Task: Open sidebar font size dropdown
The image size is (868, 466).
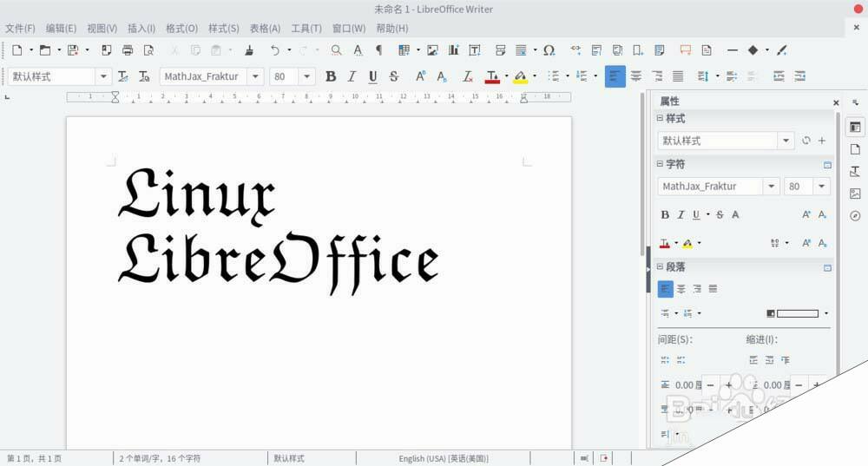Action: coord(822,186)
